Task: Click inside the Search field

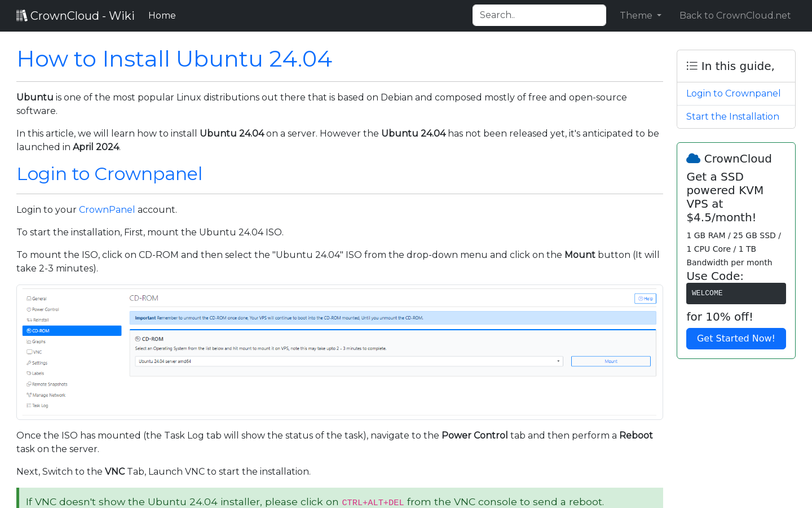Action: (539, 15)
